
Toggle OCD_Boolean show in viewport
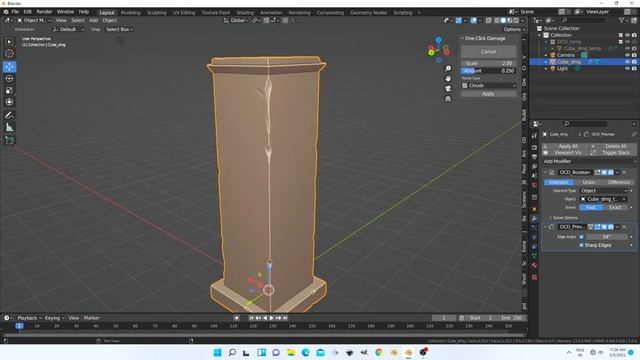tap(604, 173)
